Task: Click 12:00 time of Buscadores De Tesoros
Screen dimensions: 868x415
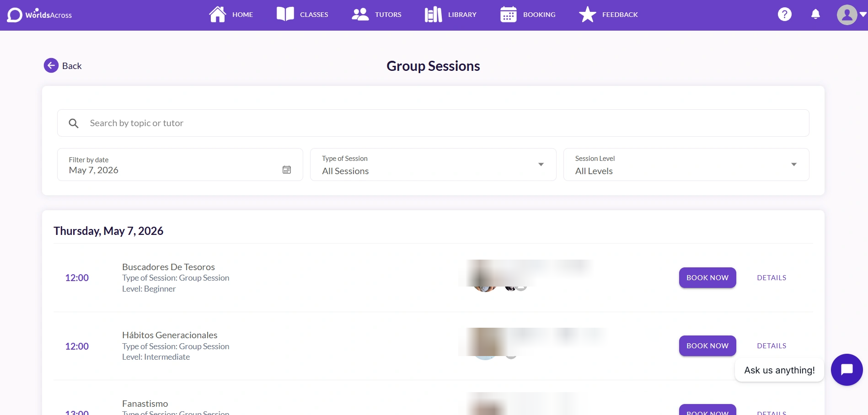Action: pyautogui.click(x=77, y=278)
